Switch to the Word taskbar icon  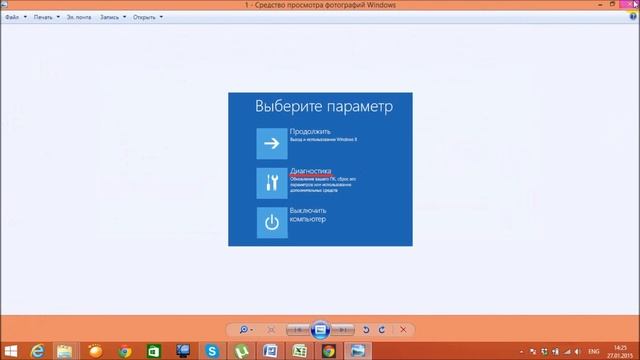point(270,351)
